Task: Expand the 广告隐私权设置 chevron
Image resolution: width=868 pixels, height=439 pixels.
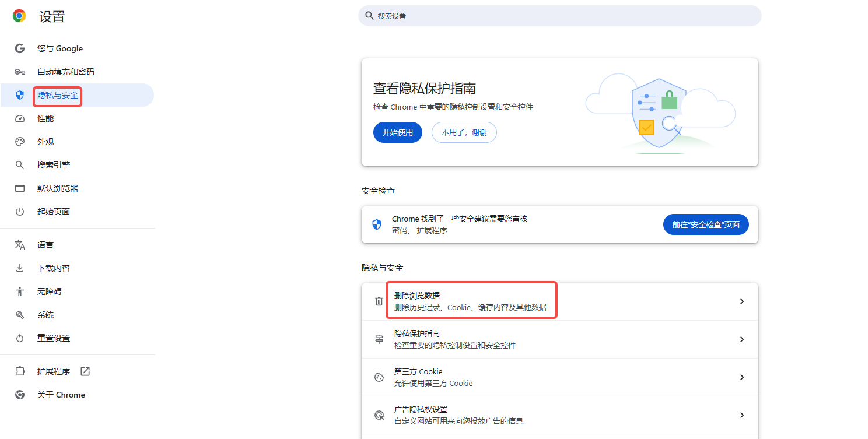Action: pos(741,415)
